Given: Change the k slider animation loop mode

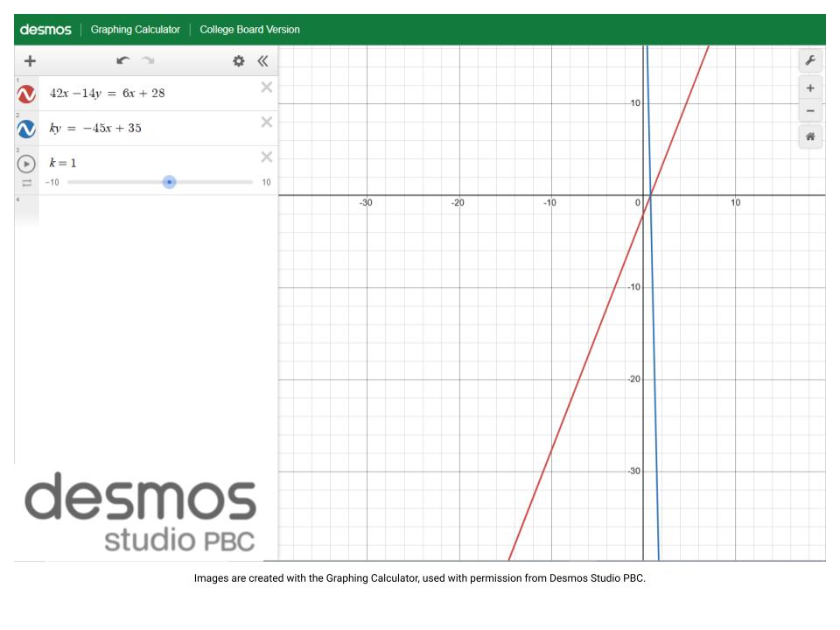Looking at the screenshot, I should click(x=27, y=183).
